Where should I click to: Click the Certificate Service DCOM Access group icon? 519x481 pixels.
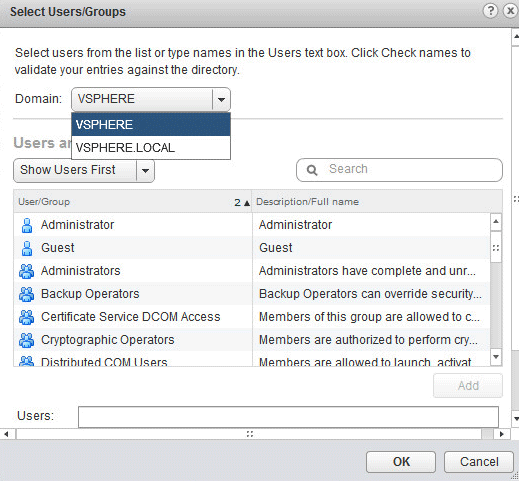click(26, 317)
